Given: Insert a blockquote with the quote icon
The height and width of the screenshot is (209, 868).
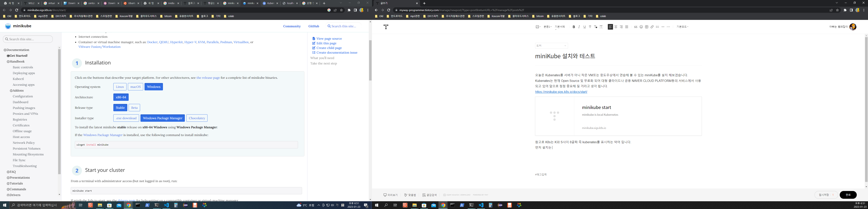Looking at the screenshot, I should pos(635,27).
